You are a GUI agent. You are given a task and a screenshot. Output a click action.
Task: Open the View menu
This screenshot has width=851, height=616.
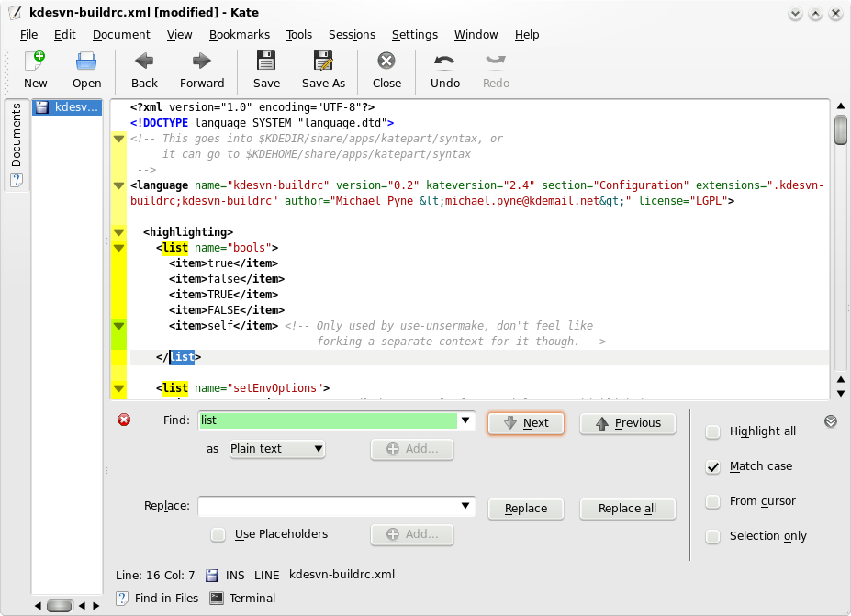coord(179,35)
